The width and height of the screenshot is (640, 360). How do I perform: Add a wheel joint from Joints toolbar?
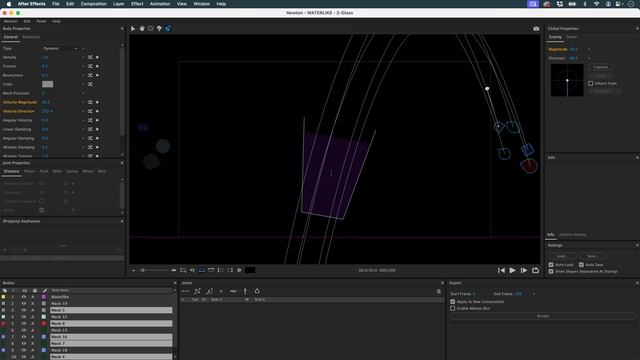pos(245,291)
